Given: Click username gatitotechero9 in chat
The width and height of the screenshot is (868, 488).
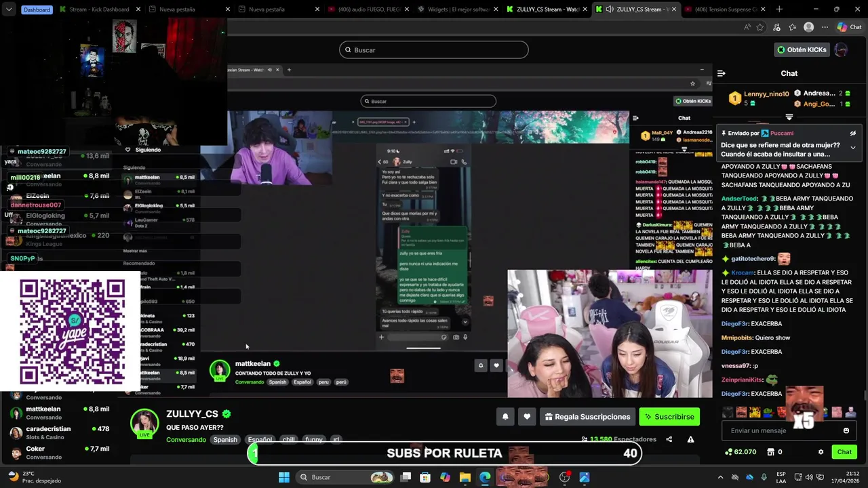Looking at the screenshot, I should point(753,259).
